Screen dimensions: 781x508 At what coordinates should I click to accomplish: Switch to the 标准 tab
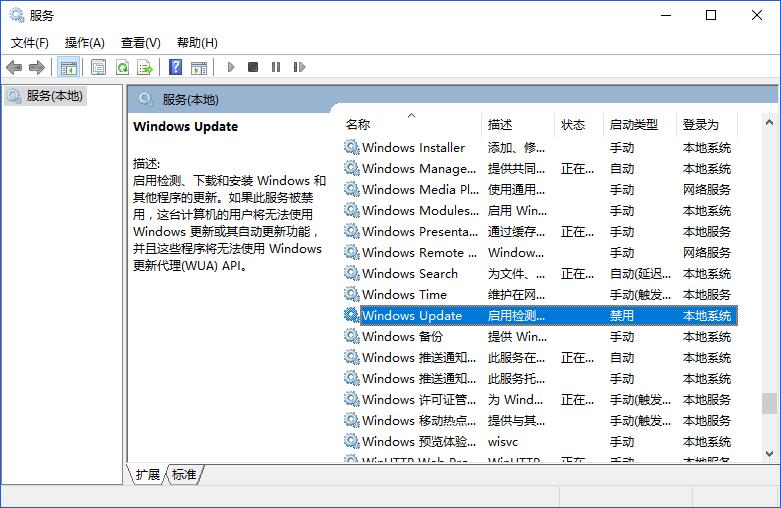[184, 475]
